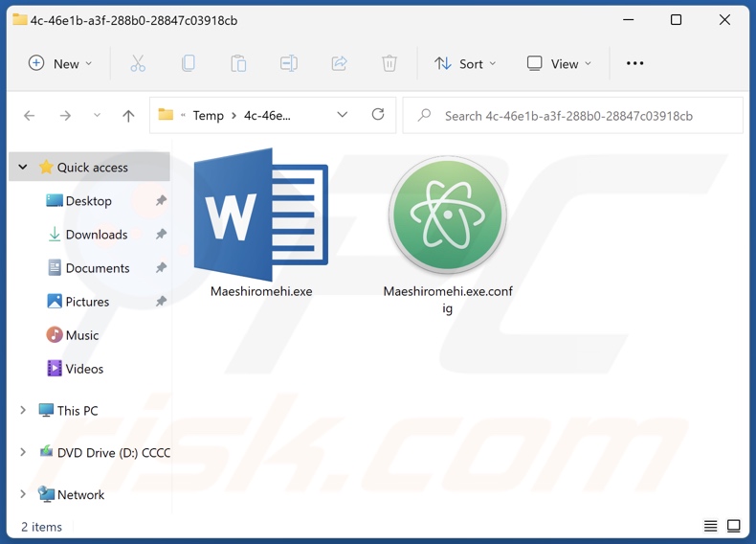
Task: Click the 4c-46e... breadcrumb segment
Action: [x=267, y=115]
